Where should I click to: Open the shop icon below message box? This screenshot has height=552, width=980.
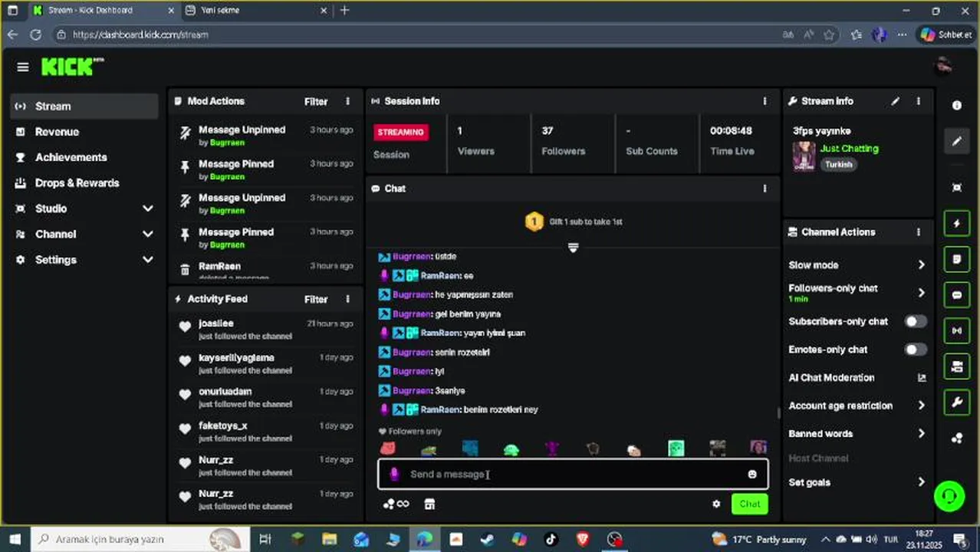429,504
